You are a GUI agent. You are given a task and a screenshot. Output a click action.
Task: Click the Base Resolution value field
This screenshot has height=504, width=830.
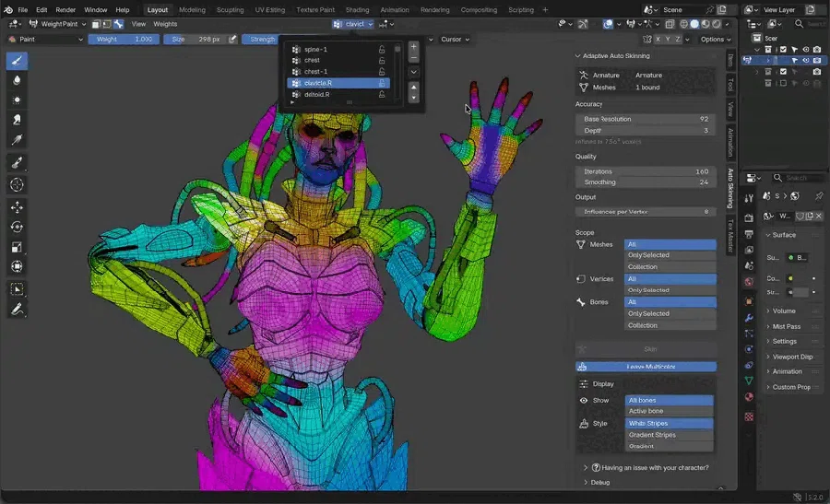pos(646,119)
